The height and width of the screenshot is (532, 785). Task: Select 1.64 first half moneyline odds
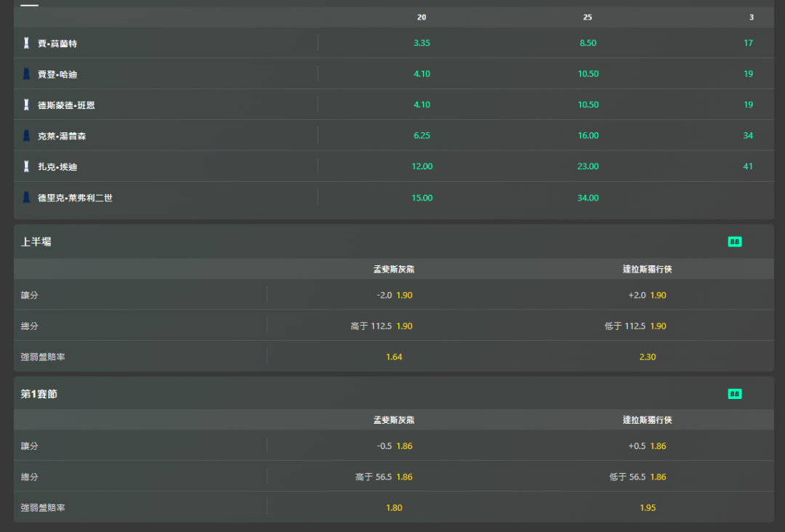click(394, 357)
